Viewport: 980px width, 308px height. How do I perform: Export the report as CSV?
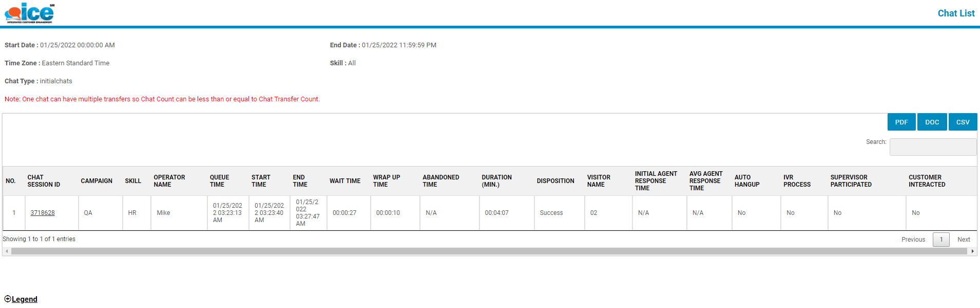click(x=963, y=122)
